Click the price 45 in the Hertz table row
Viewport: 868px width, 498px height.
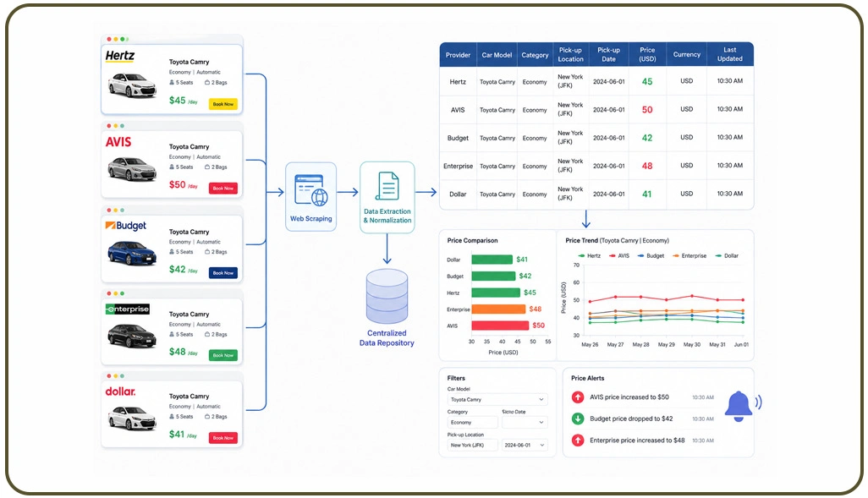click(647, 81)
